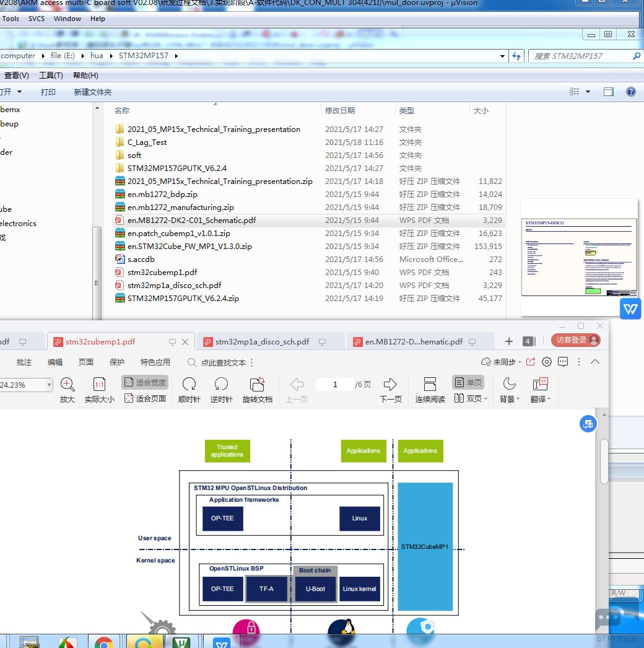Screen dimensions: 644x648
Task: Click the Explorer navigation pane scrollbar thumb
Action: click(x=97, y=273)
